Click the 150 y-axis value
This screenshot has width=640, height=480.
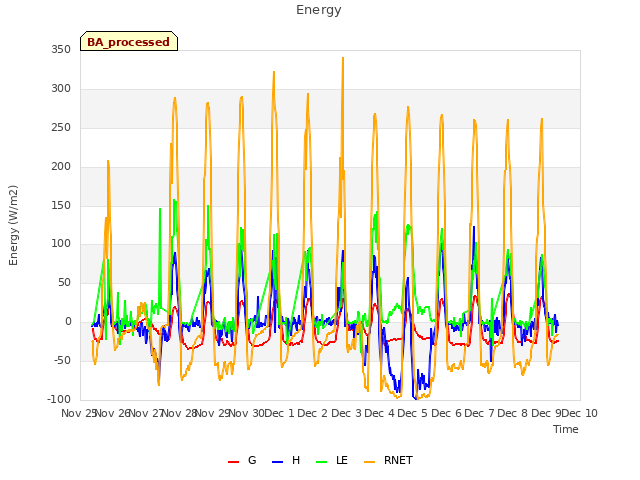pyautogui.click(x=61, y=205)
